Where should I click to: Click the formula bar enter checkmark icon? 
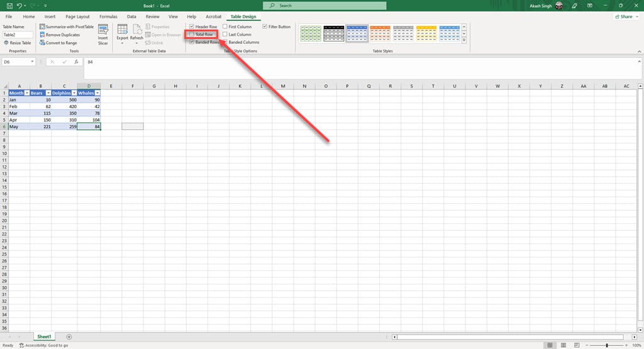[x=65, y=62]
